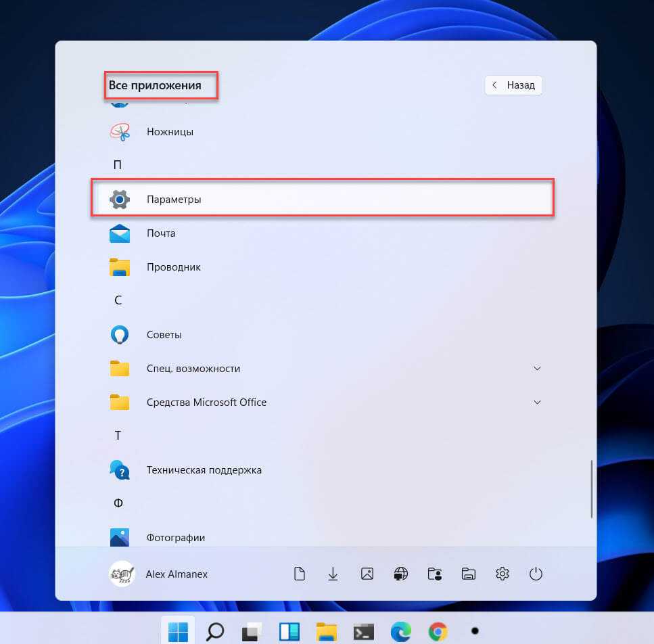The height and width of the screenshot is (644, 654).
Task: Open the Фотографии photos app
Action: (x=175, y=537)
